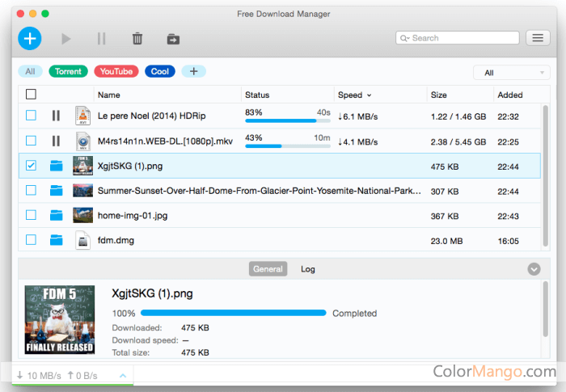Open folder for fdm.dmg

(x=57, y=240)
